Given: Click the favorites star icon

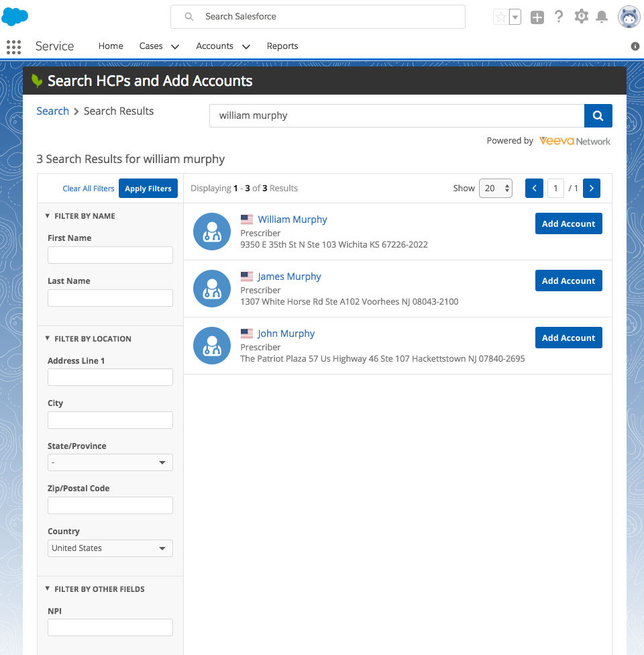Looking at the screenshot, I should click(500, 17).
